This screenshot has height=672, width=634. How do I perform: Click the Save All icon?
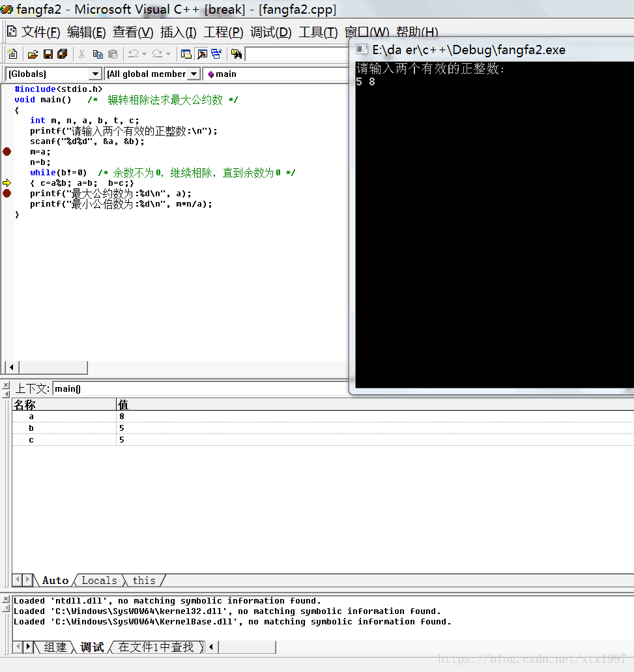coord(63,54)
